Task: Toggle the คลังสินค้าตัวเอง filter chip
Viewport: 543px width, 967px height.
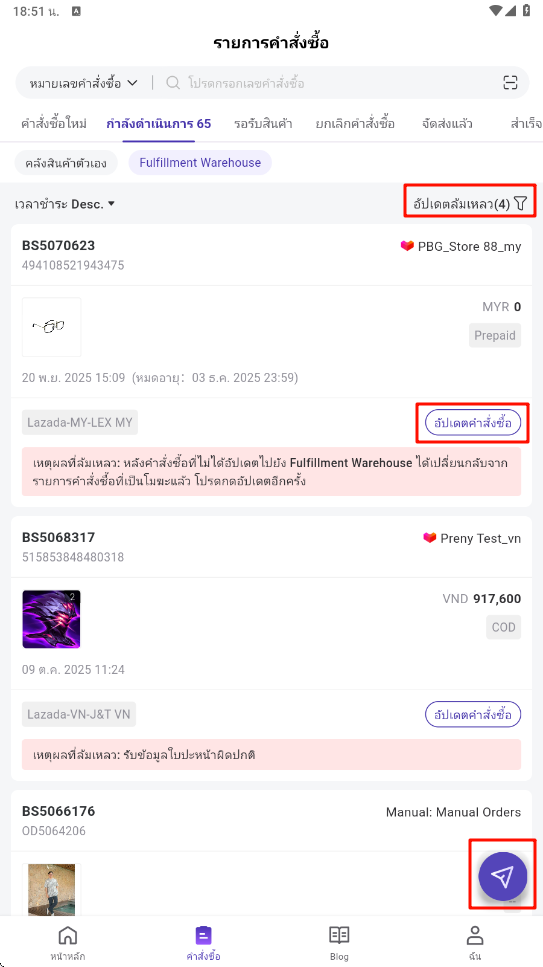Action: [x=66, y=163]
